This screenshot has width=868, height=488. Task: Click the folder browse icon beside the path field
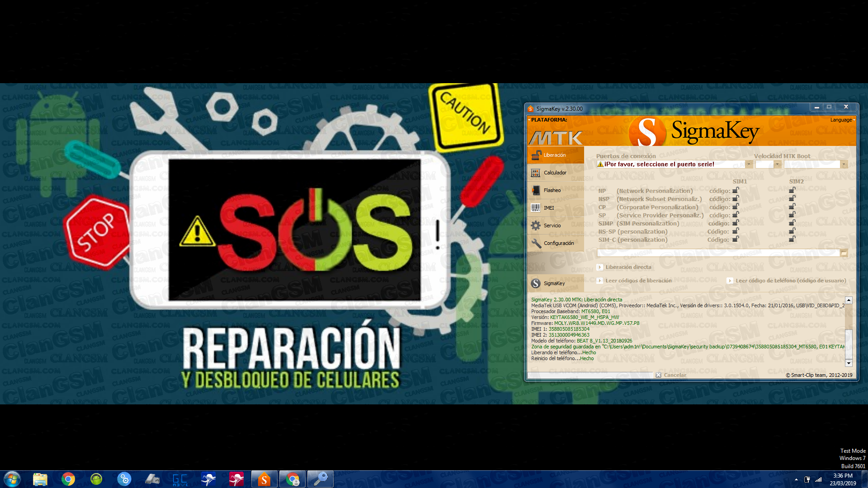click(x=844, y=253)
